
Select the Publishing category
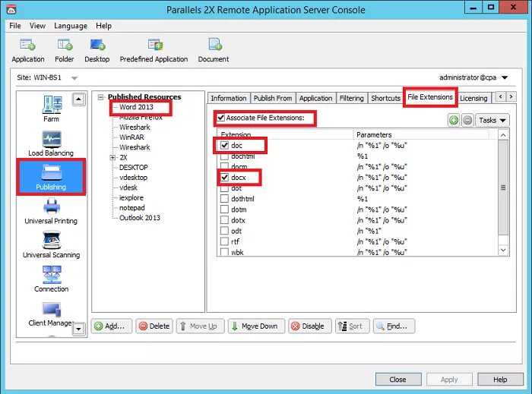click(x=51, y=177)
